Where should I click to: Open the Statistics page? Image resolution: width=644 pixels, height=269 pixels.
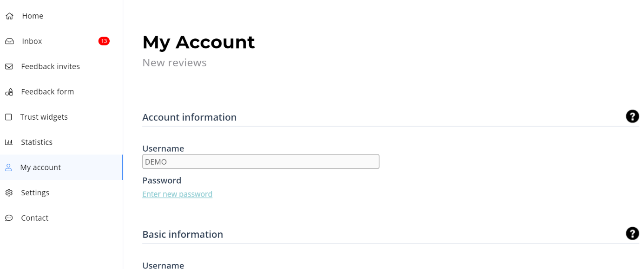pos(37,142)
